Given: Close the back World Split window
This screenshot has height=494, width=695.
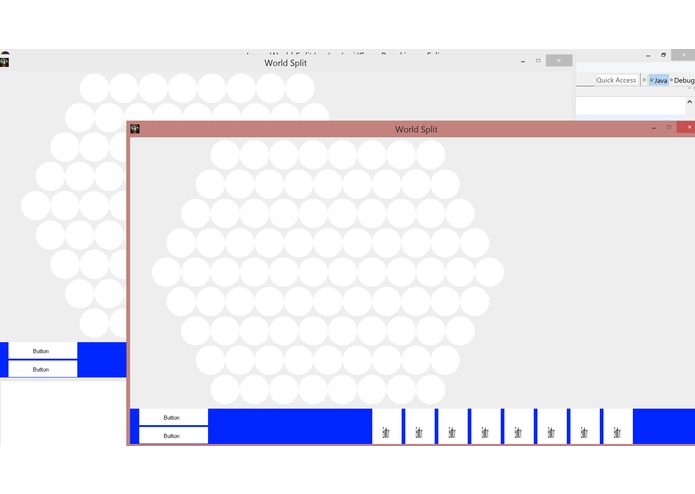Looking at the screenshot, I should click(559, 60).
